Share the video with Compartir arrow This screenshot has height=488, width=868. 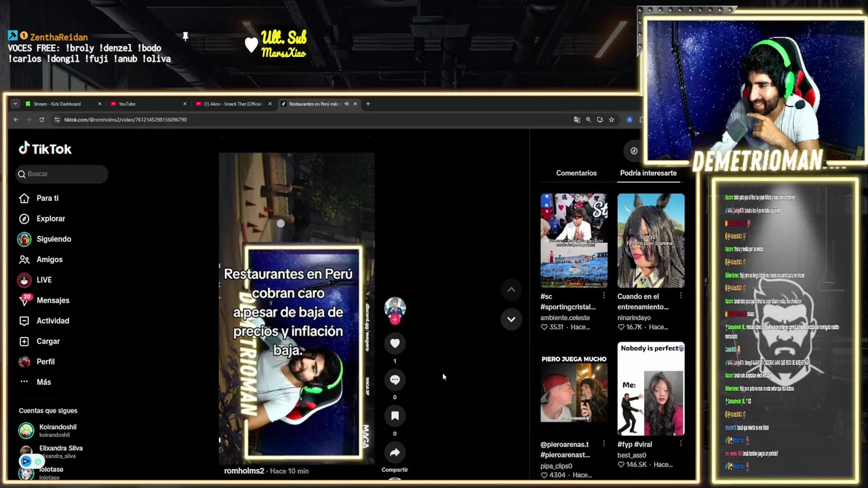click(395, 452)
